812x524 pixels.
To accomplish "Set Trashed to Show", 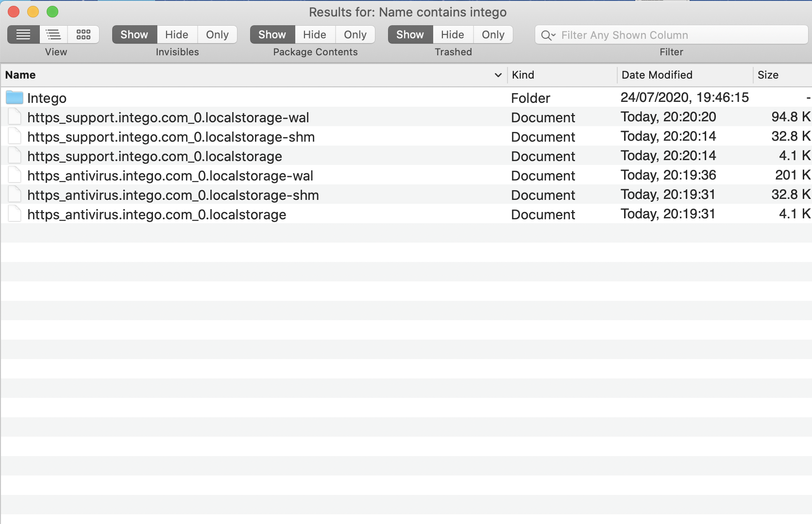I will coord(410,34).
